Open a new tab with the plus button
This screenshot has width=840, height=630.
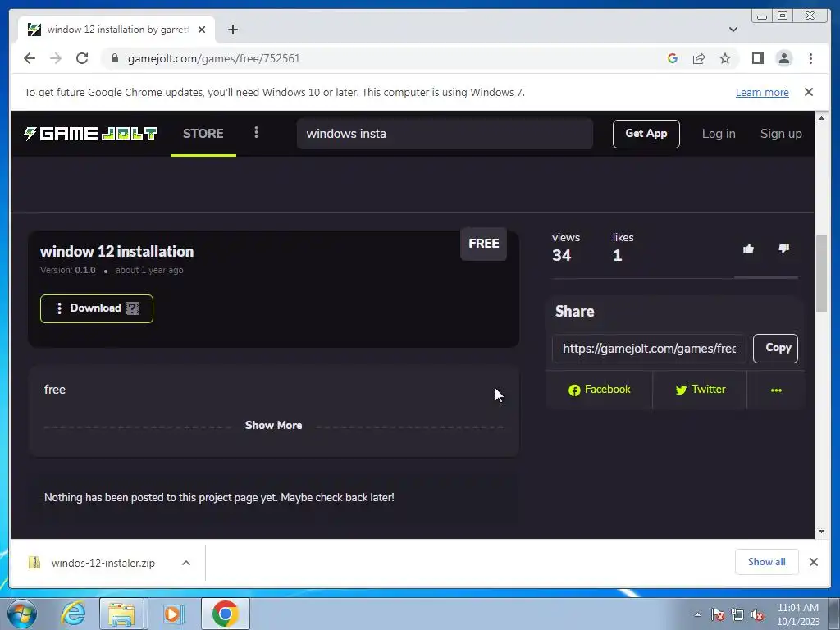click(232, 30)
